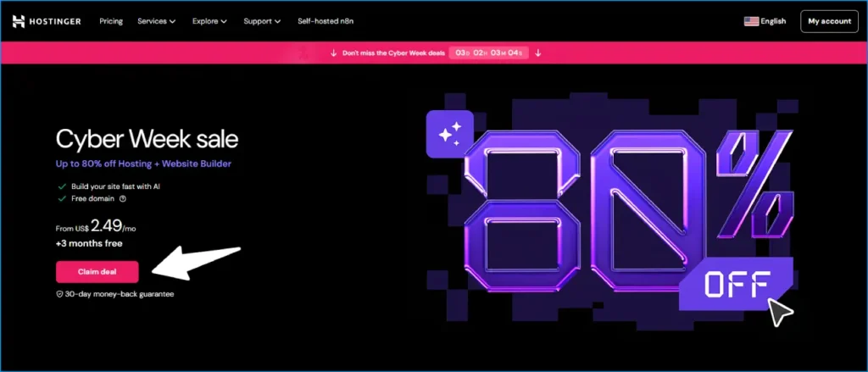The height and width of the screenshot is (372, 868).
Task: Click the US flag language icon
Action: pyautogui.click(x=751, y=21)
